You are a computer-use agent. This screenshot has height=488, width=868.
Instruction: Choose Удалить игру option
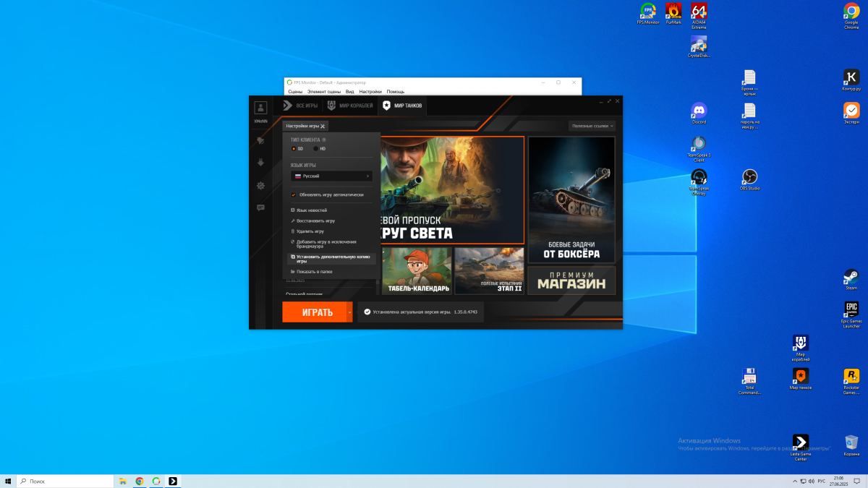307,231
